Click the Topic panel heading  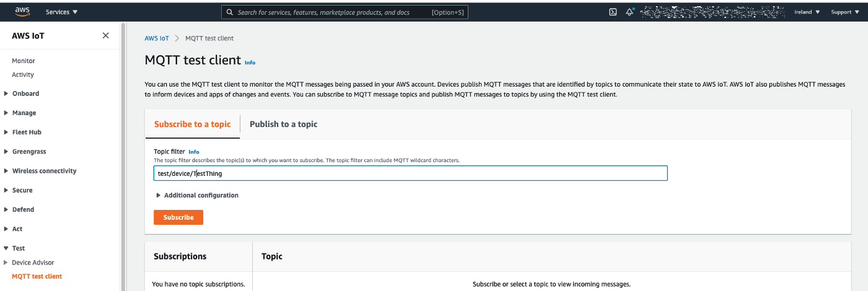(272, 256)
